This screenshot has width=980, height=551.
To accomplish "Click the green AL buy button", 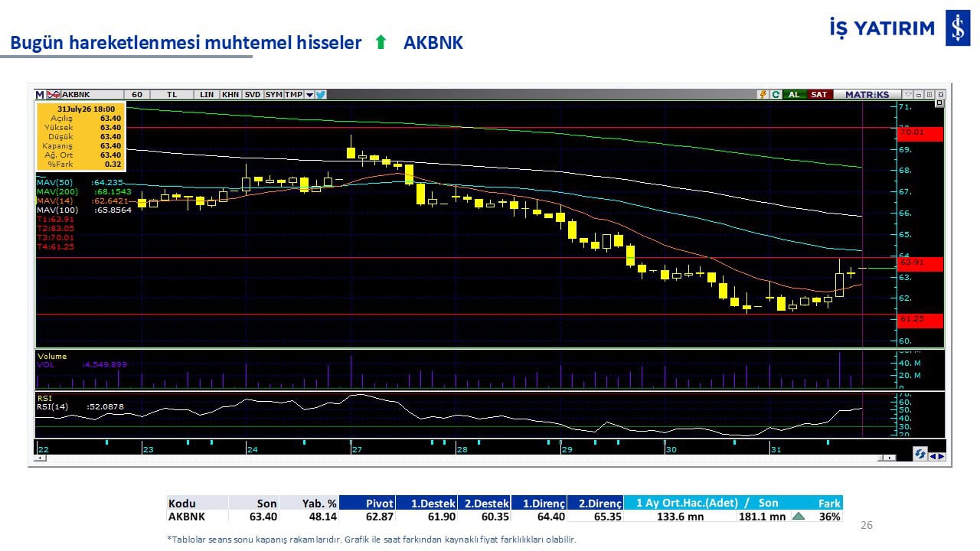I will [x=795, y=95].
